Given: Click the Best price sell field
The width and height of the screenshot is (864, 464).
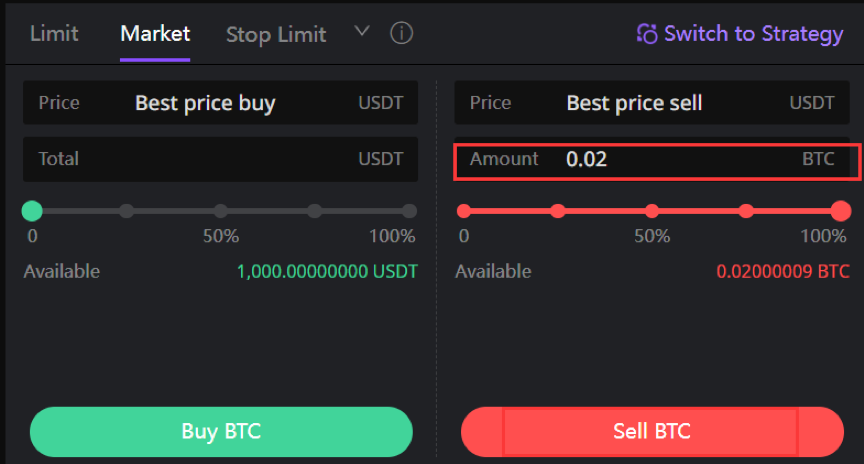Looking at the screenshot, I should click(x=652, y=102).
